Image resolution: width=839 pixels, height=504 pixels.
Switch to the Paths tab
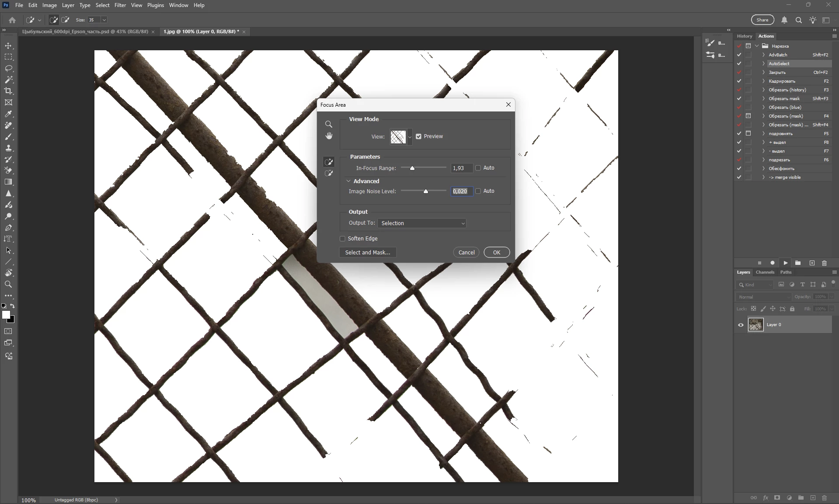786,272
